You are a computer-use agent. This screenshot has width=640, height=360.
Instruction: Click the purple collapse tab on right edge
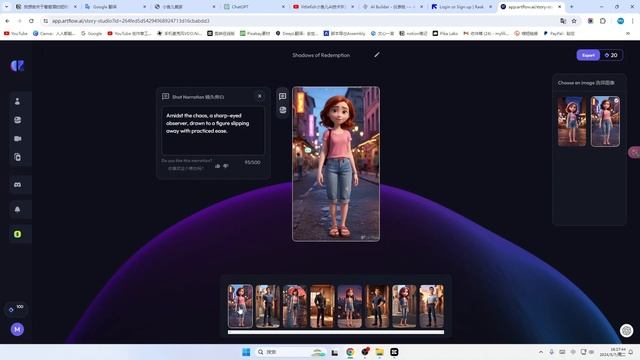pos(634,152)
